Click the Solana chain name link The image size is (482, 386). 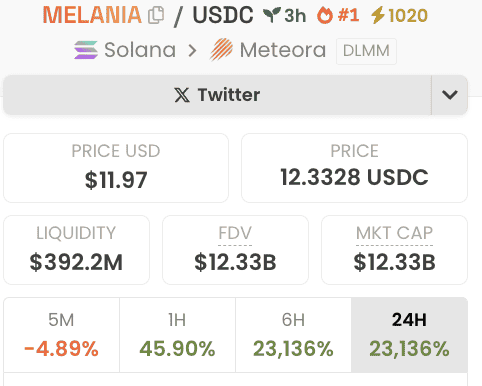coord(140,50)
